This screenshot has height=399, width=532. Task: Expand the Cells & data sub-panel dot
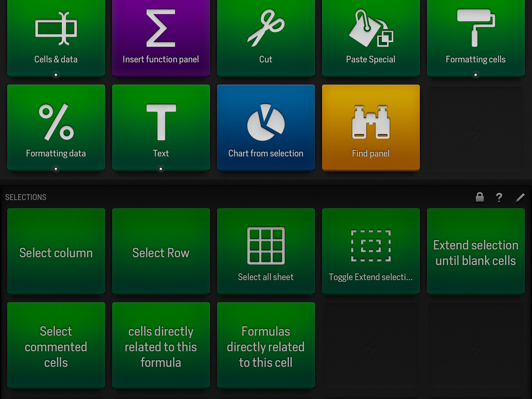click(x=56, y=74)
